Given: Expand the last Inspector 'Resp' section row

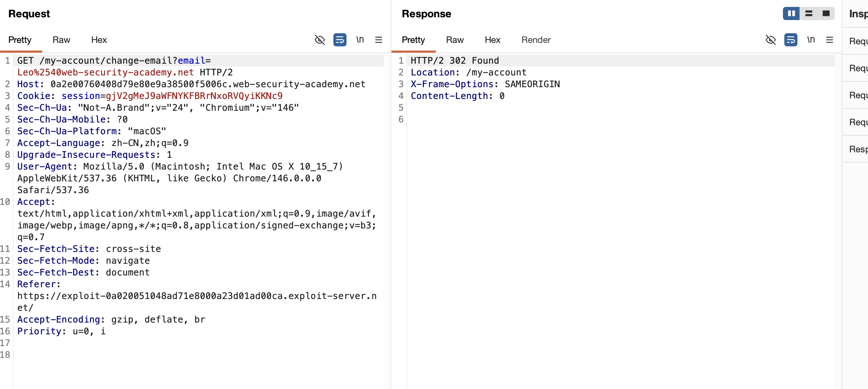Looking at the screenshot, I should click(x=858, y=149).
